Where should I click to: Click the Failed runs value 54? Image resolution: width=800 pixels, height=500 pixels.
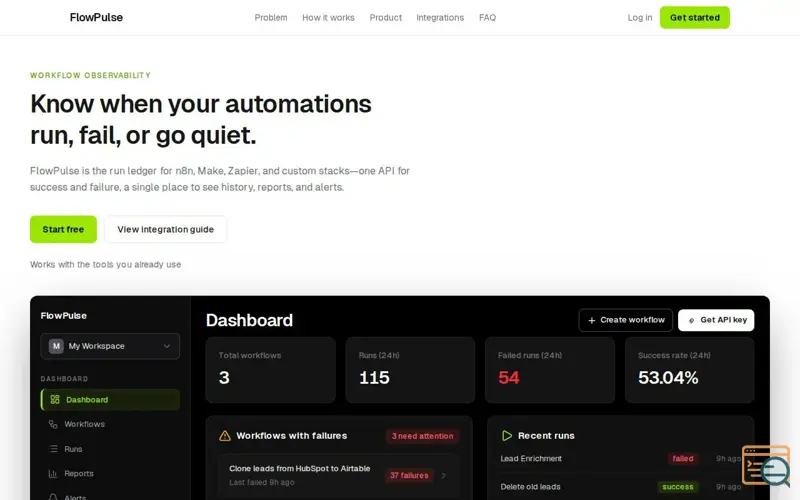(509, 378)
